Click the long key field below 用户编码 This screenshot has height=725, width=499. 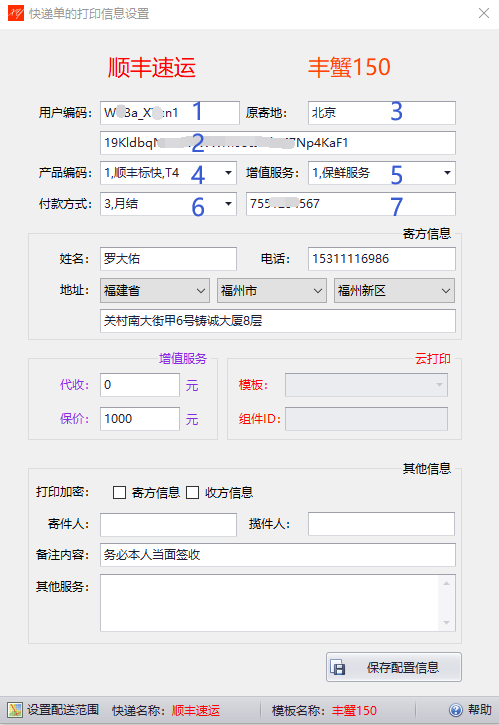(278, 143)
